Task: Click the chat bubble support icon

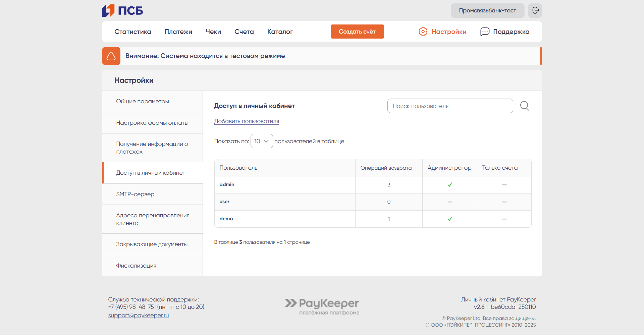Action: coord(485,32)
